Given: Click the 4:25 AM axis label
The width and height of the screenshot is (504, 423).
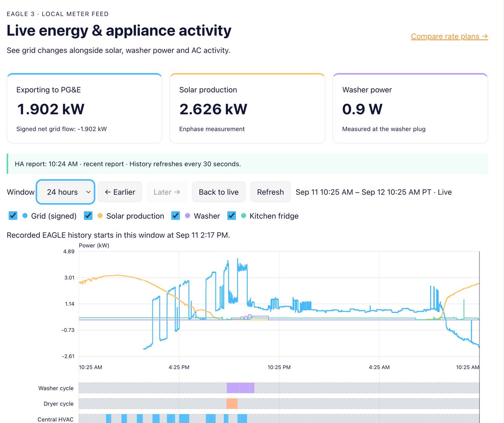Looking at the screenshot, I should pyautogui.click(x=379, y=367).
